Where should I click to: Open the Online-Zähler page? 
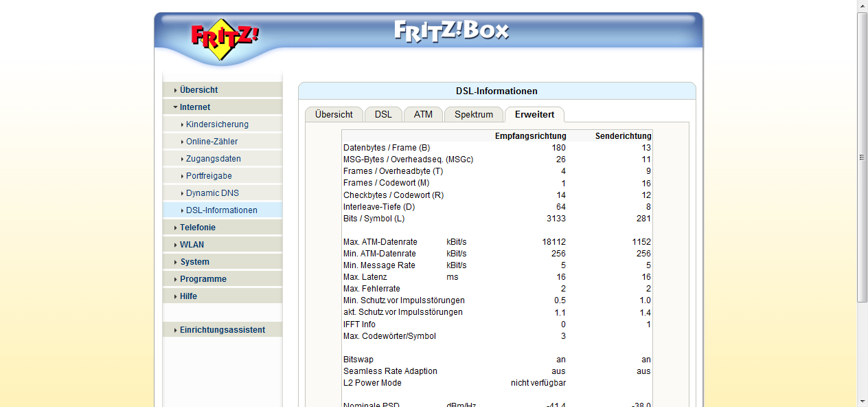[x=212, y=142]
